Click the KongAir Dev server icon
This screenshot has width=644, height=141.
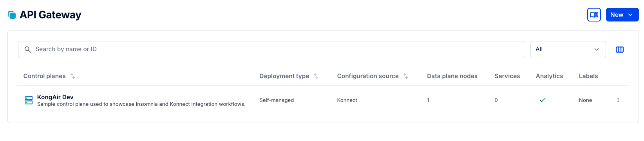click(x=29, y=100)
